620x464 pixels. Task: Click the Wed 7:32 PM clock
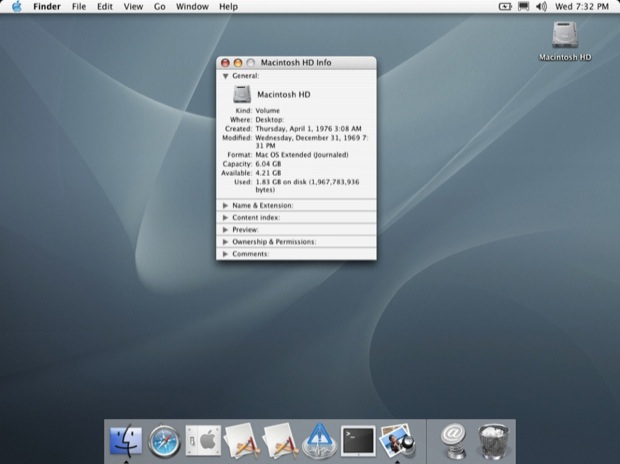pos(582,7)
